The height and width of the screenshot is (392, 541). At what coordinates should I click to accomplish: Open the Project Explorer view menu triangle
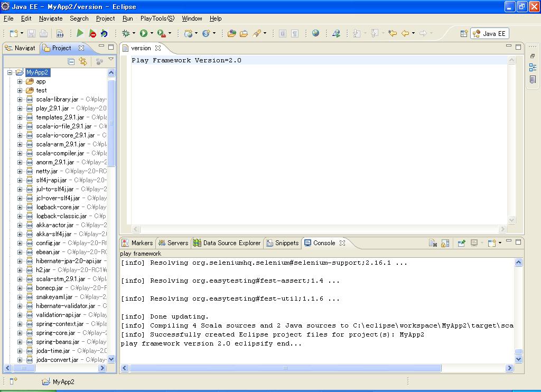coord(111,59)
